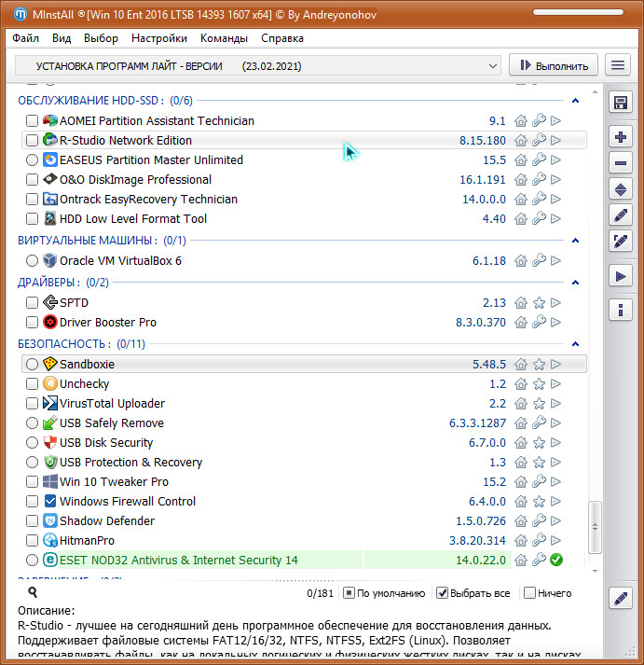644x665 pixels.
Task: Click run arrow for Unchecky
Action: tap(555, 384)
